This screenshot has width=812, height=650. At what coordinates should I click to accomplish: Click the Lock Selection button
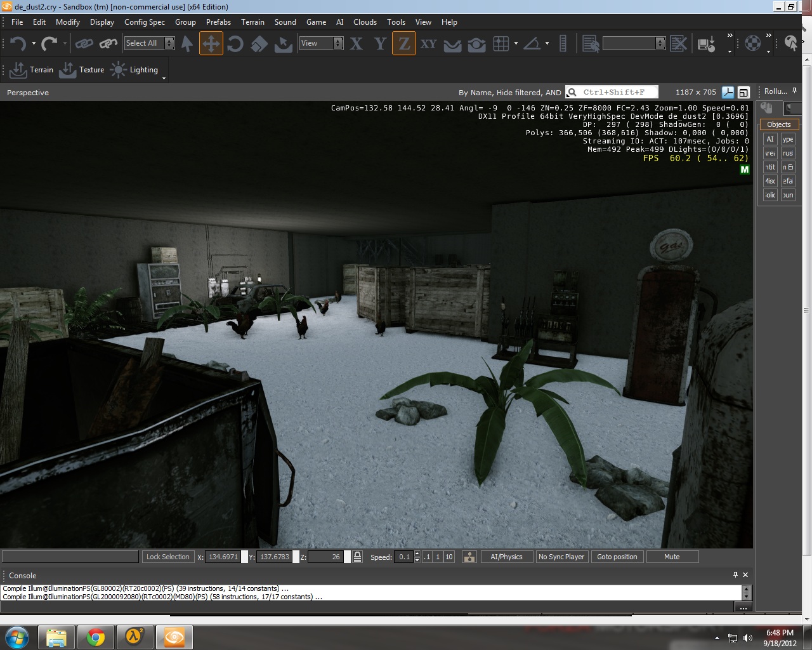click(x=167, y=557)
